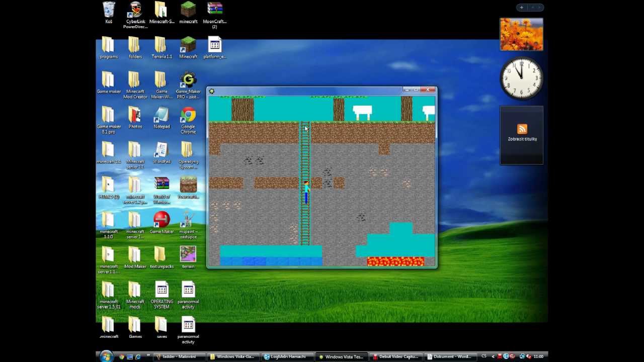Switch to the Windows Vista-Ga... taskbar window
The image size is (644, 362).
coord(233,357)
